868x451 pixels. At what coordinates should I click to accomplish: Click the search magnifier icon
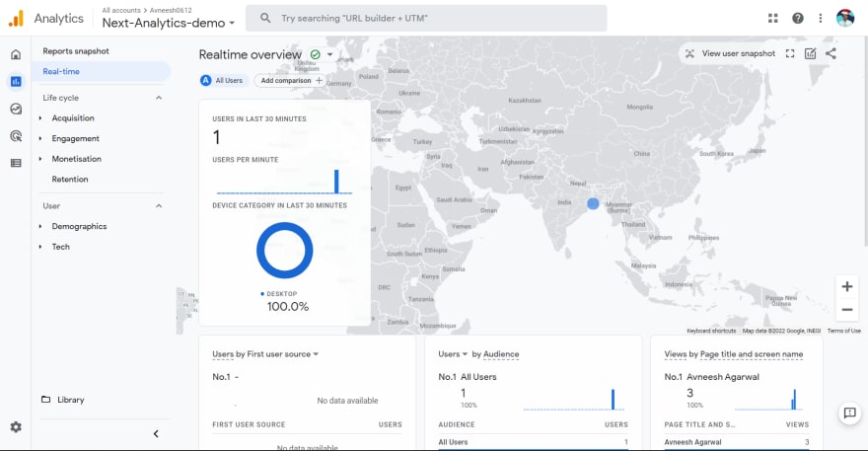coord(265,19)
